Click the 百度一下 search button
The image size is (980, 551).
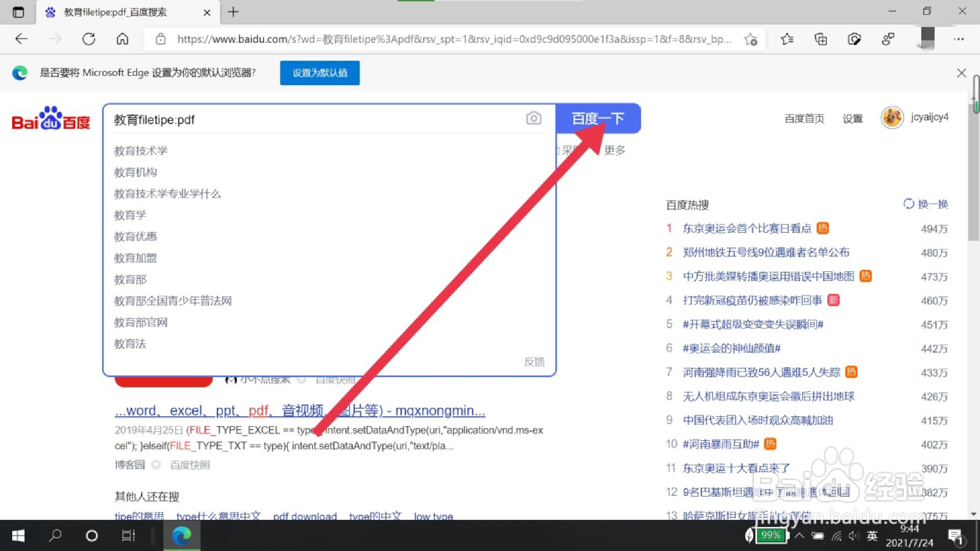597,118
